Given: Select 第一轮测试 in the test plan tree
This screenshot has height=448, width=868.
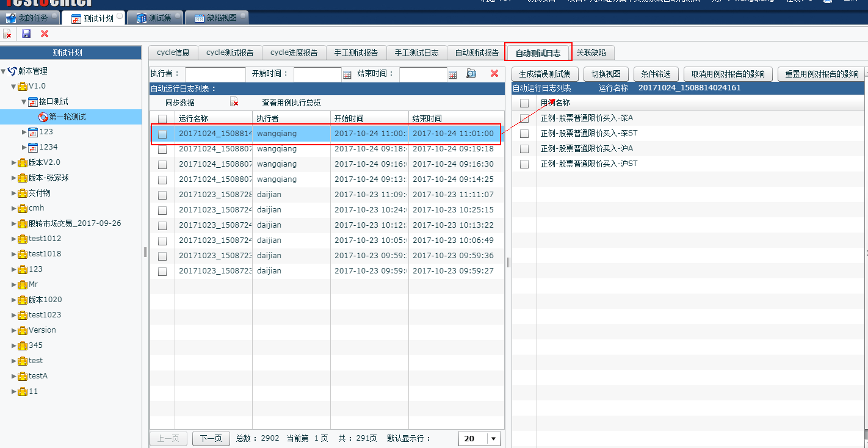Looking at the screenshot, I should click(x=67, y=117).
